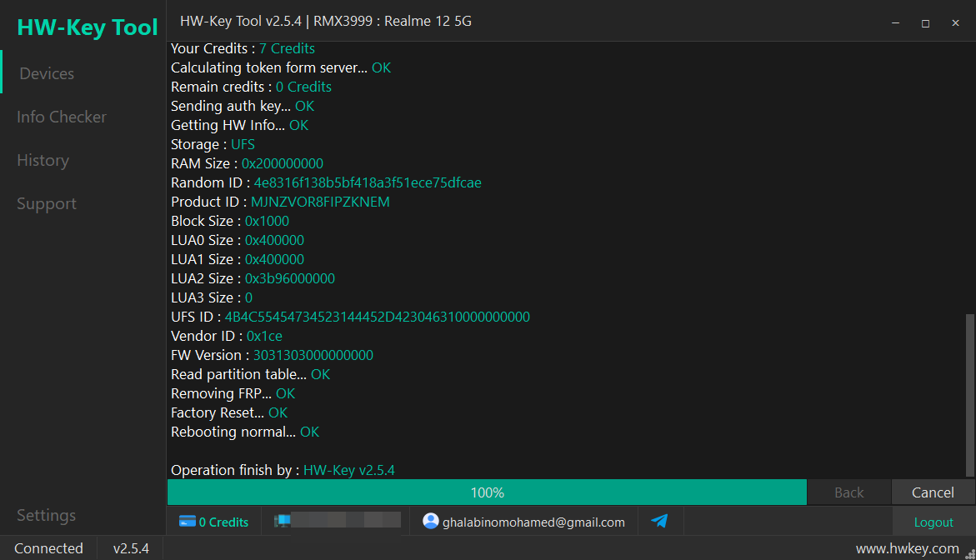Click the RAM Size value 0x200000000
This screenshot has width=976, height=560.
tap(282, 163)
